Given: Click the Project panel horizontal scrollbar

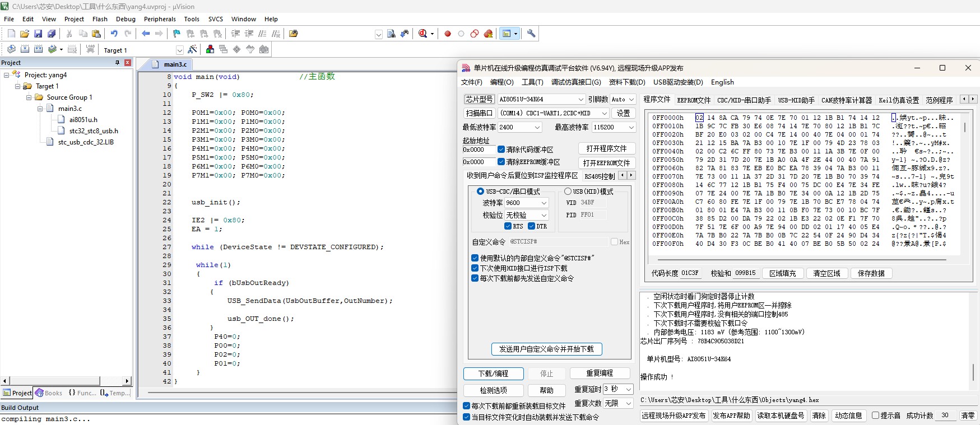Looking at the screenshot, I should tap(66, 381).
